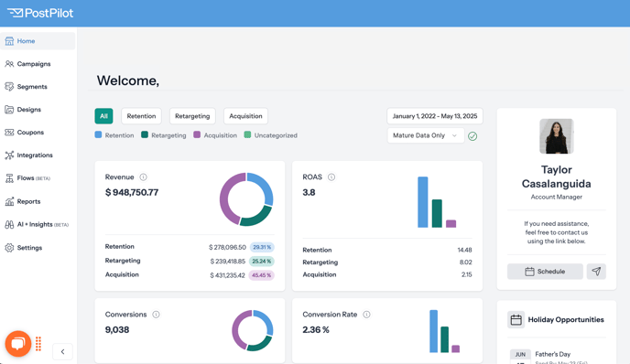Viewport: 630px width, 364px height.
Task: Click the paper plane send icon
Action: (596, 272)
